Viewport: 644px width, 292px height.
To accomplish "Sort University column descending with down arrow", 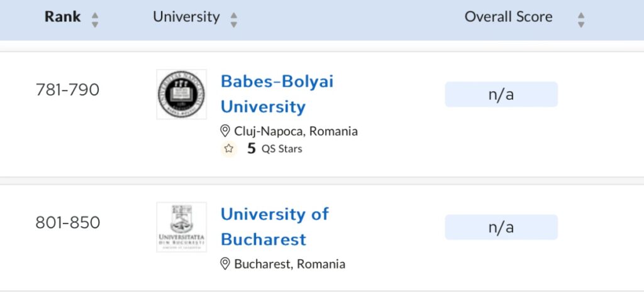I will (x=234, y=24).
